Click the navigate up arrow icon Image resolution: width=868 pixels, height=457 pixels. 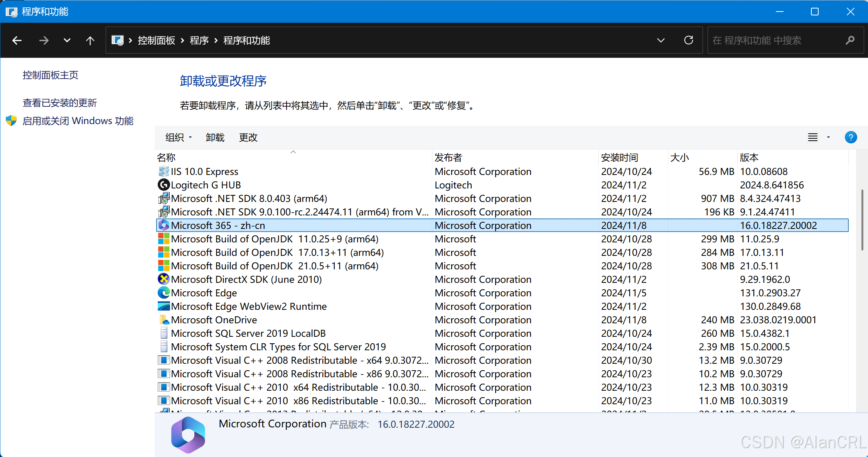tap(90, 40)
